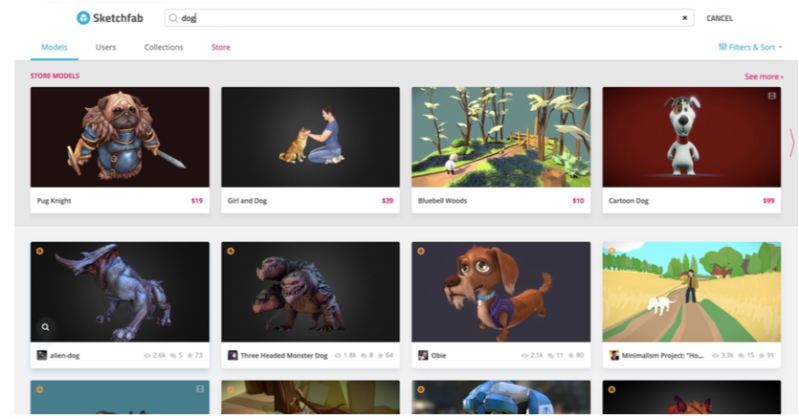Image resolution: width=799 pixels, height=419 pixels.
Task: Open the Girl and Dog model thumbnail
Action: click(310, 137)
